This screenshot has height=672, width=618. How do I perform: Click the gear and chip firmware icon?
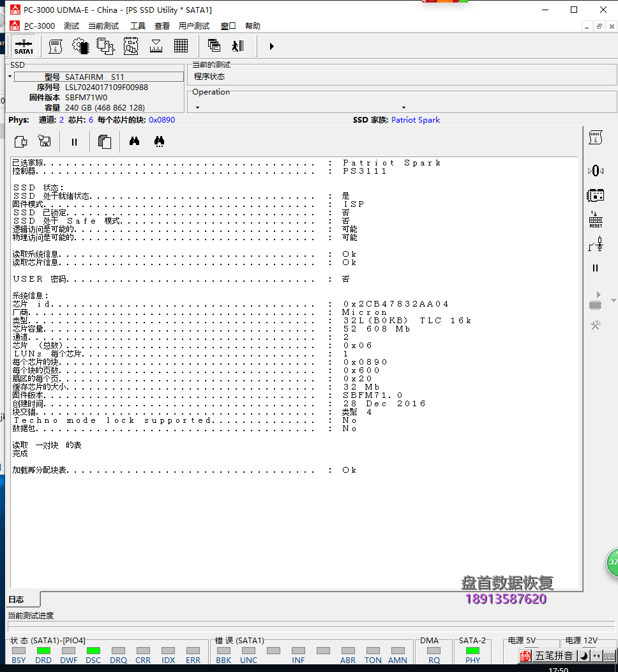80,46
